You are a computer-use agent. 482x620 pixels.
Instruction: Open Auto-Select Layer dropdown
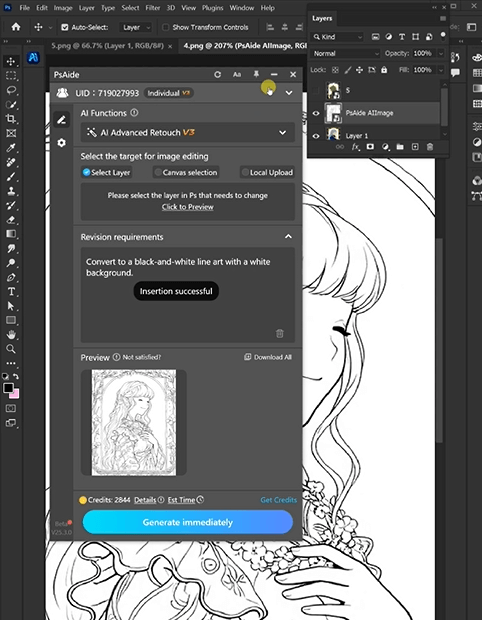135,27
